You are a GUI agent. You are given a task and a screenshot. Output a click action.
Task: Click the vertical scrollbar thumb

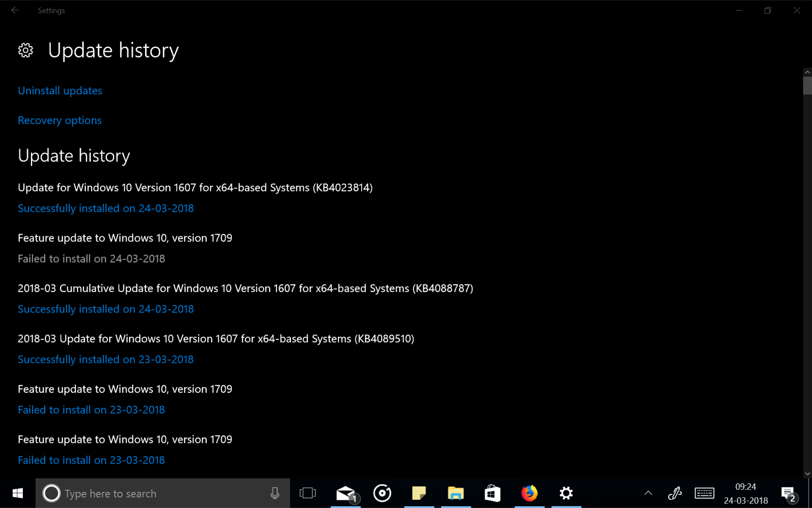[807, 86]
